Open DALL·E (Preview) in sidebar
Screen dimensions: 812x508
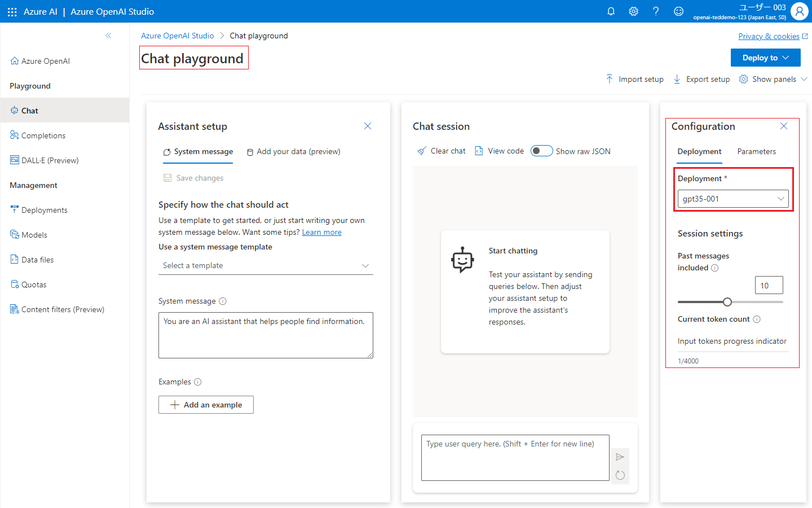click(x=65, y=160)
